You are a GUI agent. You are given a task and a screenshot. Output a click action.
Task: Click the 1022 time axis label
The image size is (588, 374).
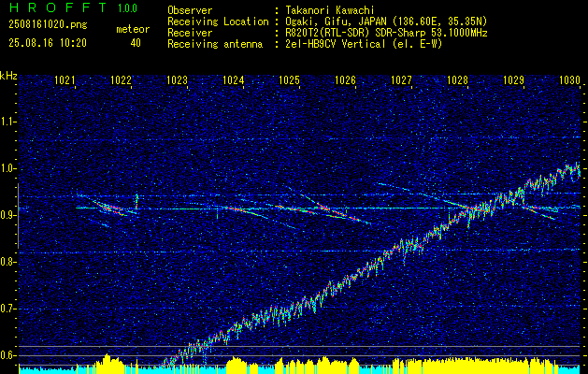[x=122, y=79]
